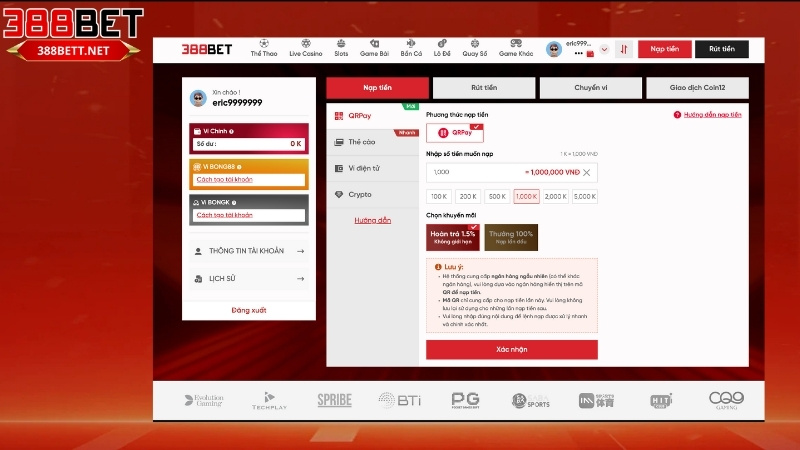Open the LỊCH SỬ history section

(x=249, y=279)
